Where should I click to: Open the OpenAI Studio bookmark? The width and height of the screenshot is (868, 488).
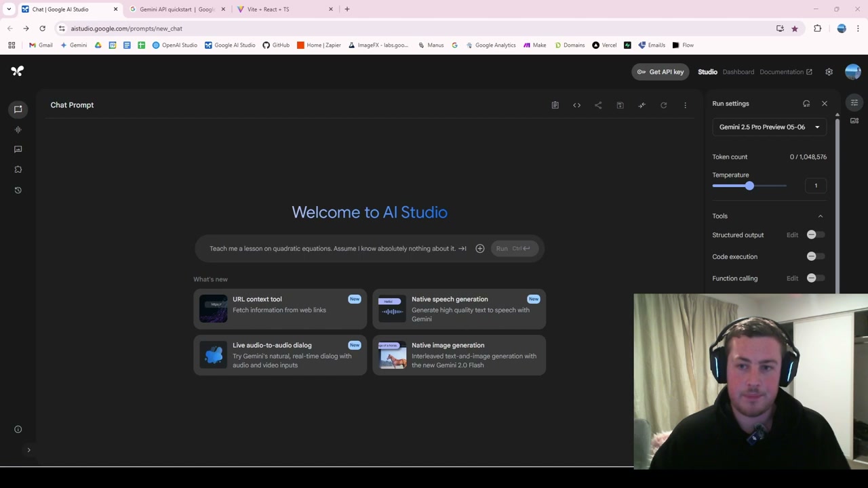point(174,45)
